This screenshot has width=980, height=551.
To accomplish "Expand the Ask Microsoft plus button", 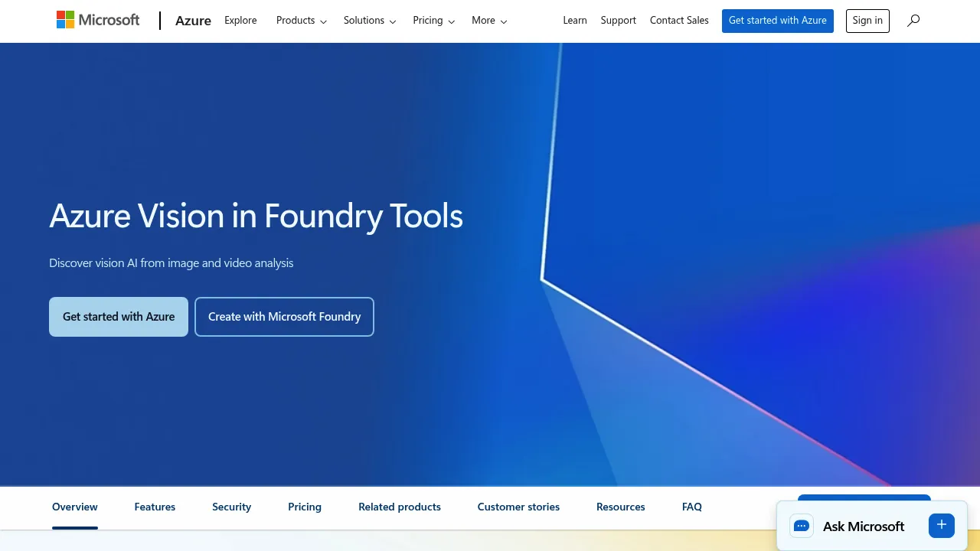I will (x=942, y=525).
